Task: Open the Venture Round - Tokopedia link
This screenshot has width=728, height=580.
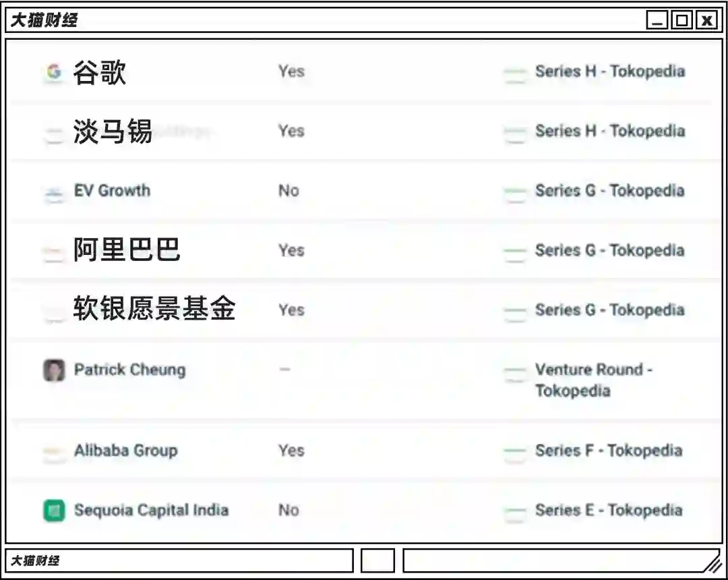Action: 595,380
